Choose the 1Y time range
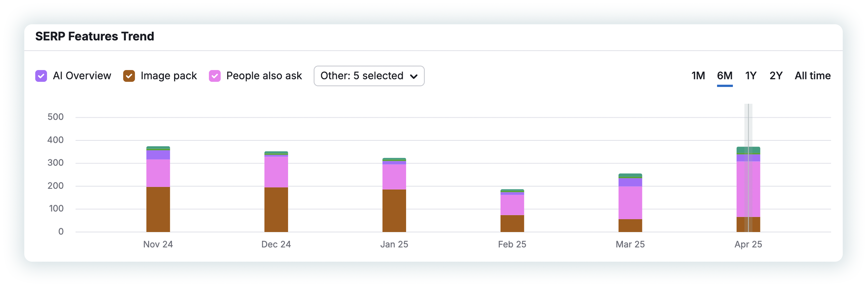This screenshot has width=868, height=287. [x=751, y=76]
